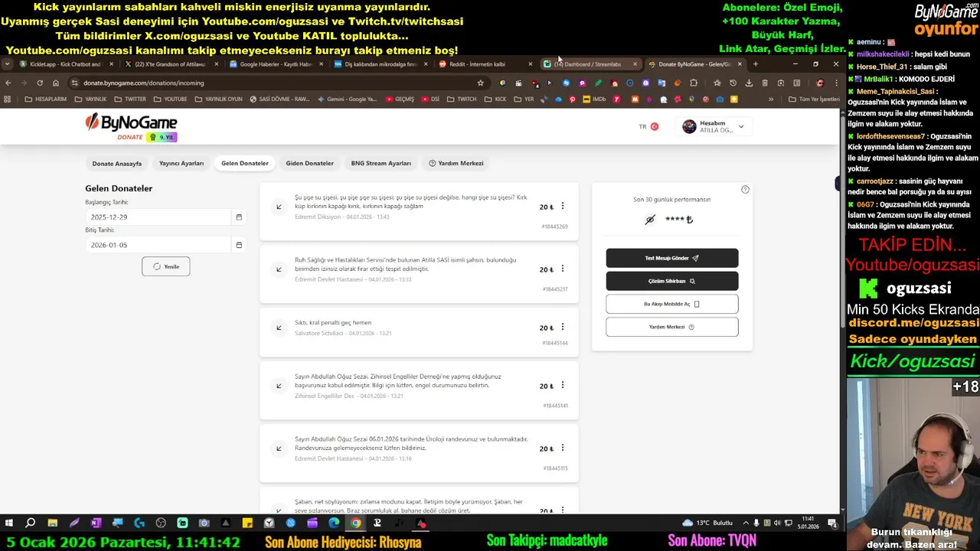Click incoming arrow icon on donation #18445217
Screen dimensions: 980x551
pos(279,269)
